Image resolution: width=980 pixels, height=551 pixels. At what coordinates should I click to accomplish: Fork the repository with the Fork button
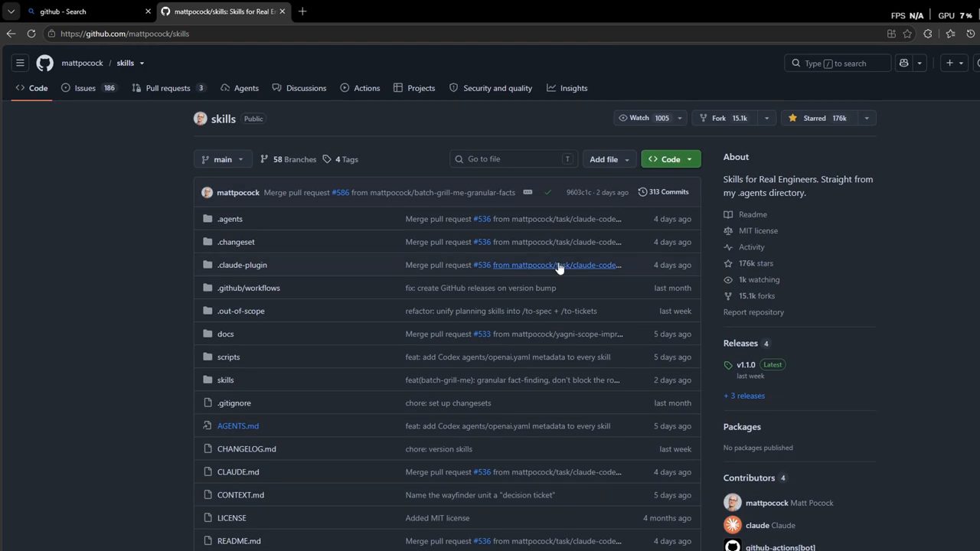click(725, 118)
